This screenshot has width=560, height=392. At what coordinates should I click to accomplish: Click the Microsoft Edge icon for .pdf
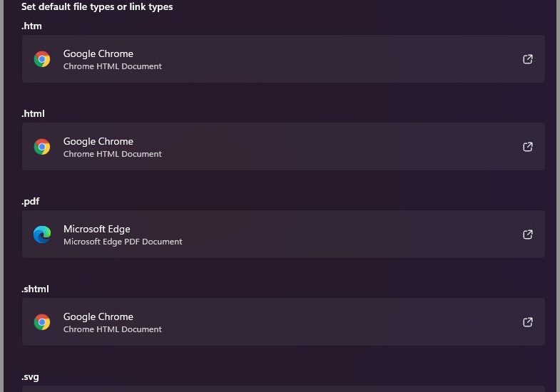click(42, 234)
